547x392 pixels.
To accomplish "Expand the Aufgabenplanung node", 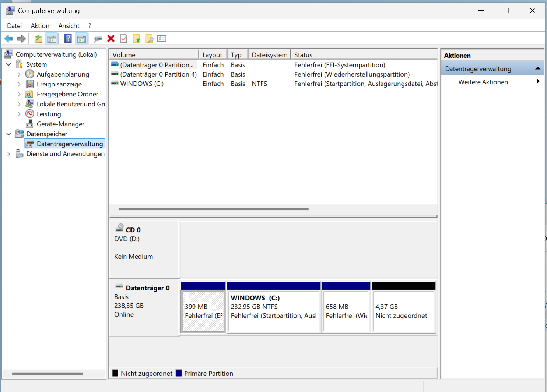I will click(x=19, y=74).
